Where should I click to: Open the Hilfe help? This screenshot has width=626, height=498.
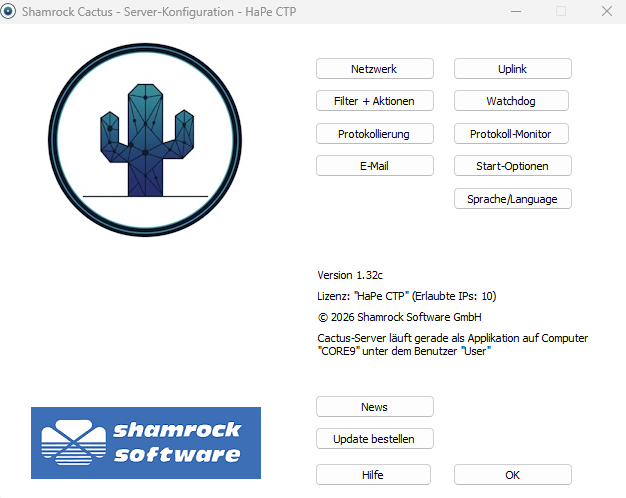(x=373, y=474)
